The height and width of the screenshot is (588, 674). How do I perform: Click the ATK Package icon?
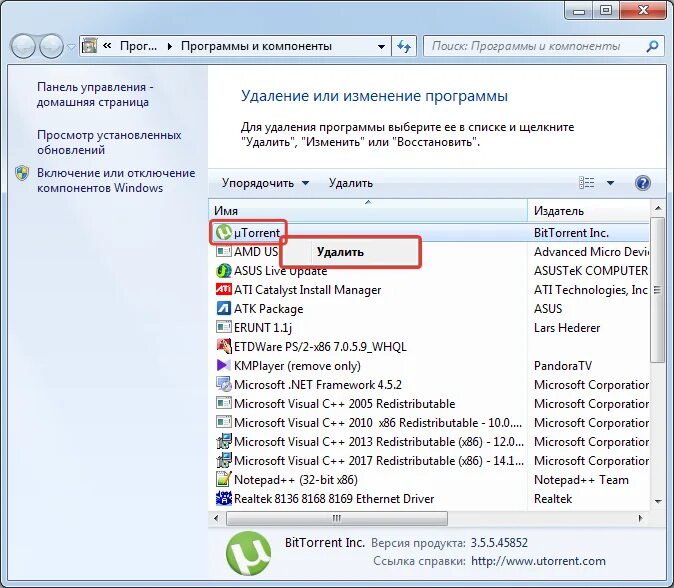point(224,308)
